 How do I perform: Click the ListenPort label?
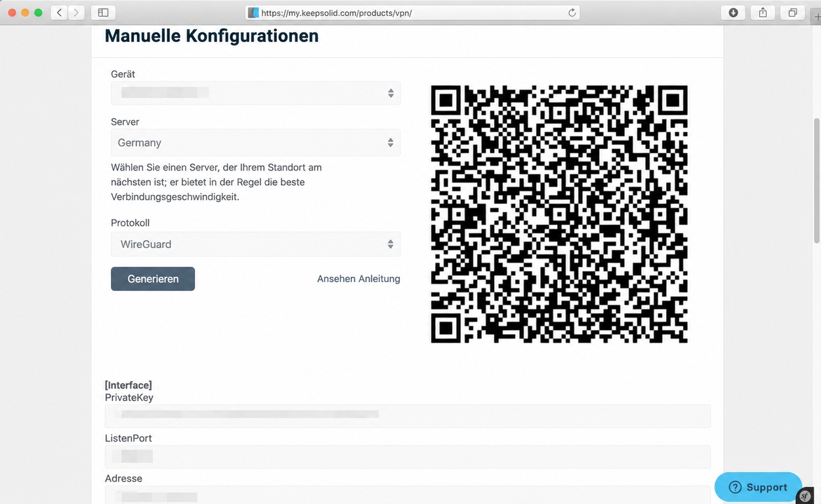pos(129,438)
